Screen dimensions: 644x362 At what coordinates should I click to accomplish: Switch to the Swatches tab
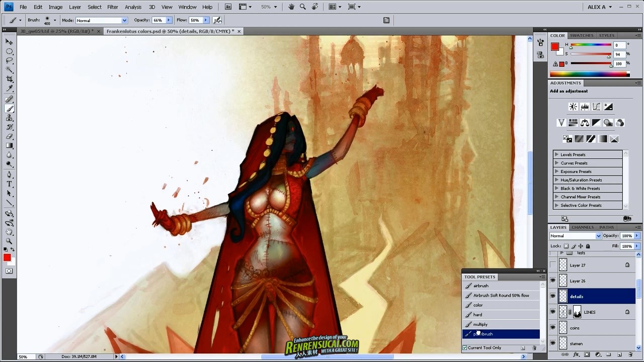(x=582, y=36)
